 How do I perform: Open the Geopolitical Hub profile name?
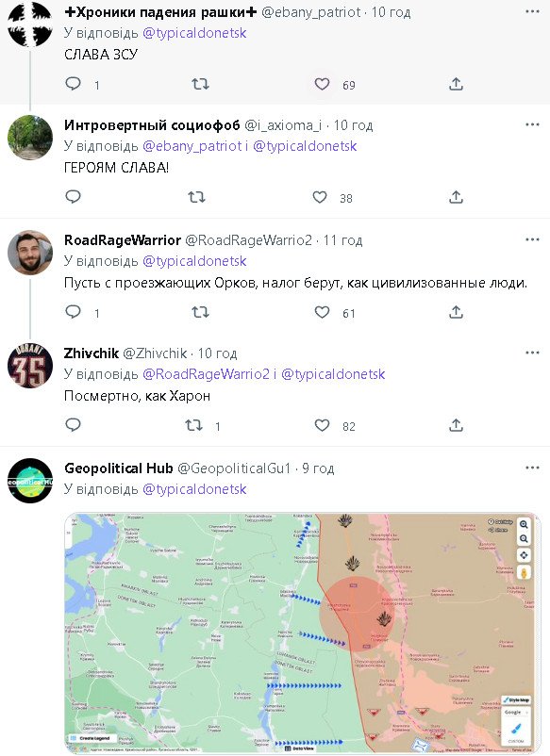point(119,468)
